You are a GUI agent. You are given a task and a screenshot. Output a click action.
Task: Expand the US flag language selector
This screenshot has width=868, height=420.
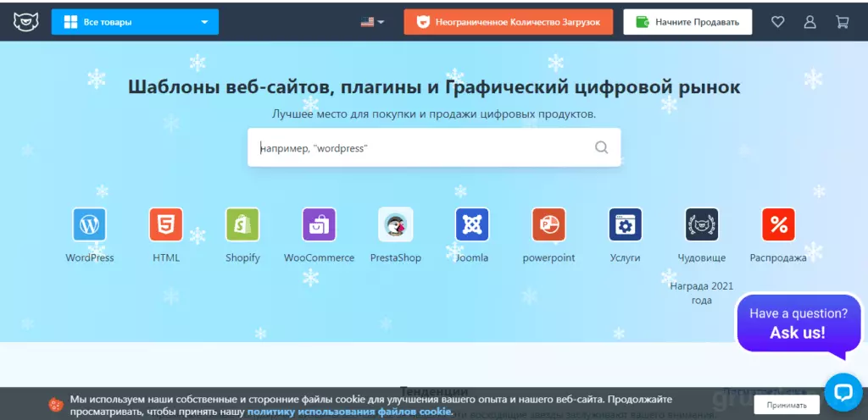click(x=372, y=22)
